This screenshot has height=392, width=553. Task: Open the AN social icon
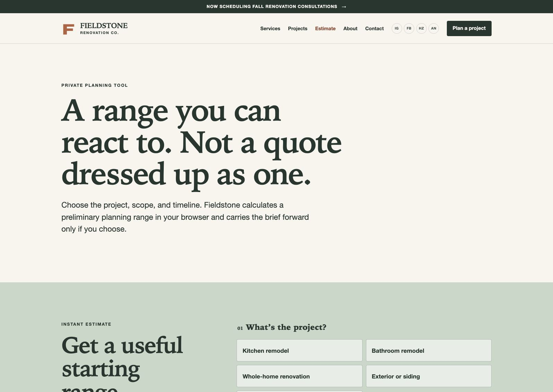[434, 28]
